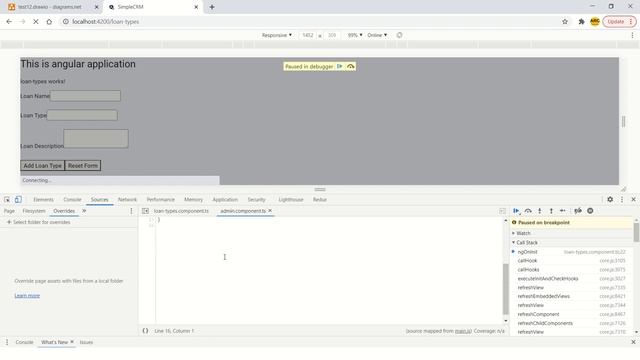640x360 pixels.
Task: Open the Lighthouse tab
Action: pyautogui.click(x=291, y=200)
